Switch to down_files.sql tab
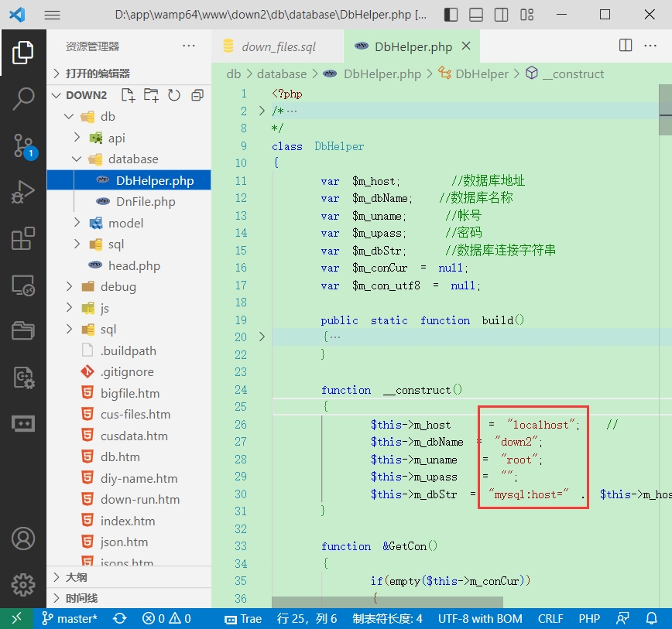 point(278,46)
